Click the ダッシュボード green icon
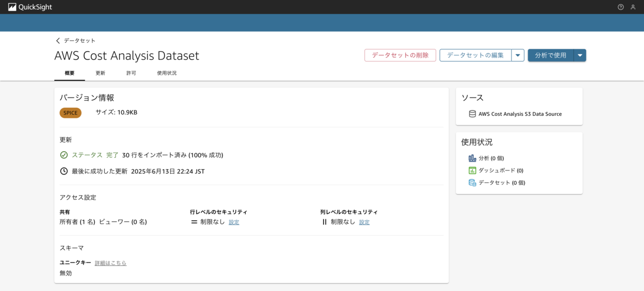 (x=472, y=170)
